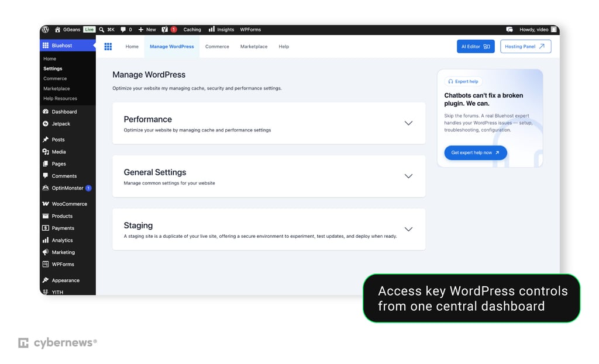Click the Appearance paintbrush icon
The height and width of the screenshot is (364, 599).
pyautogui.click(x=46, y=280)
